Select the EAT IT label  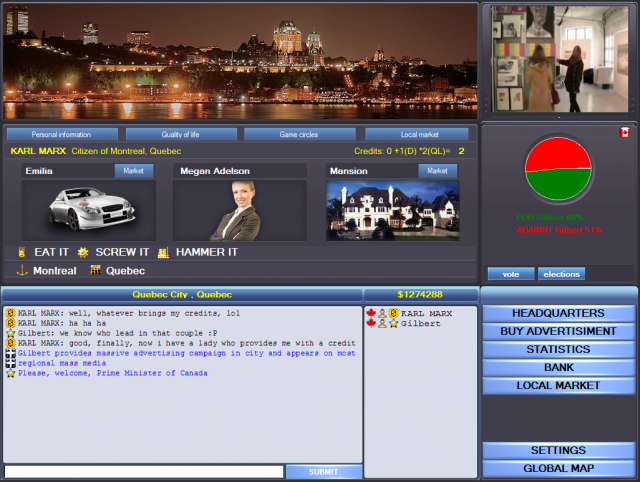coord(51,252)
